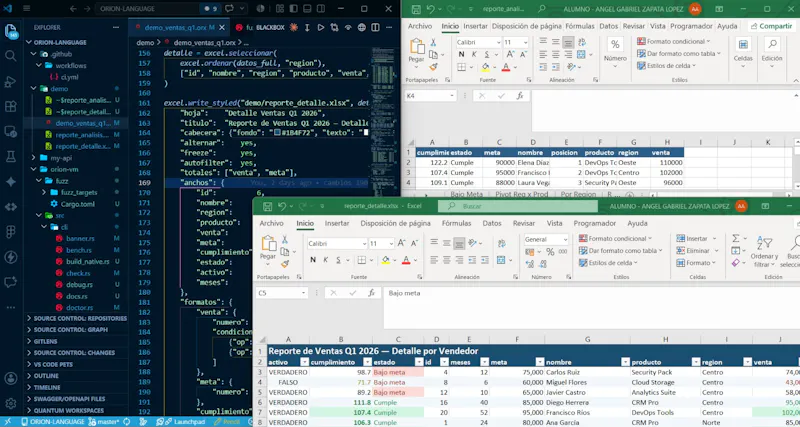
Task: Toggle Underline S in reporte_detalle window
Action: pyautogui.click(x=338, y=260)
